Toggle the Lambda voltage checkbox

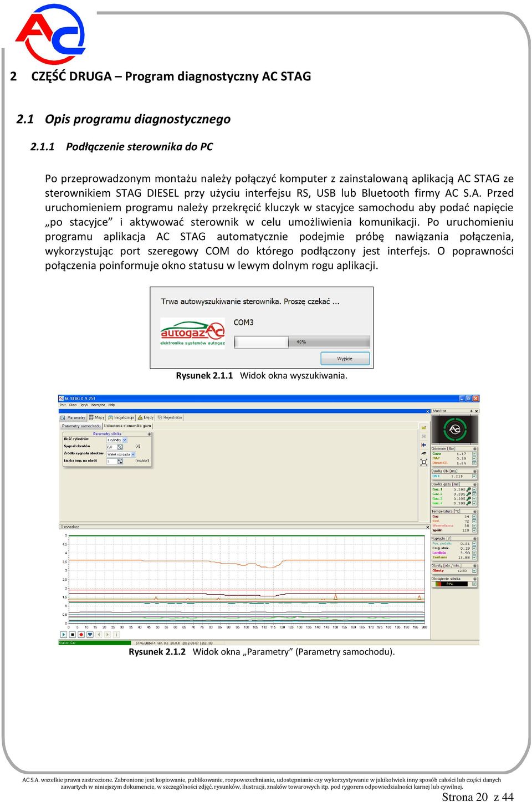[474, 553]
